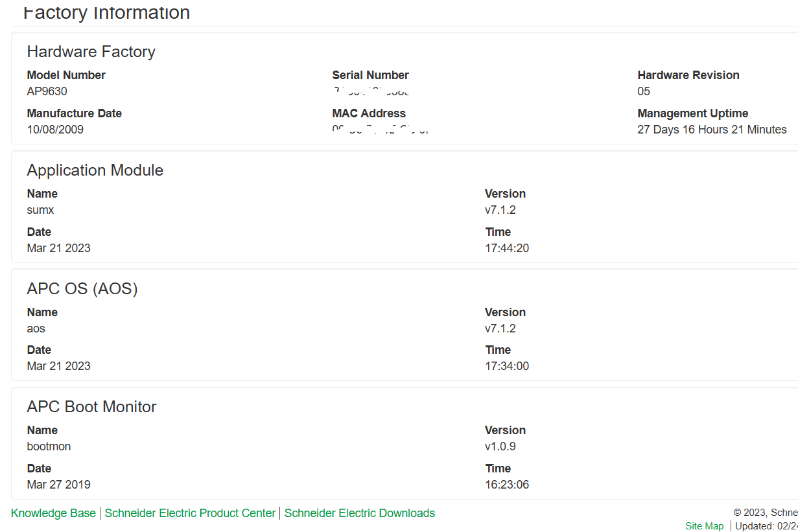Click the Application Module section heading

95,170
